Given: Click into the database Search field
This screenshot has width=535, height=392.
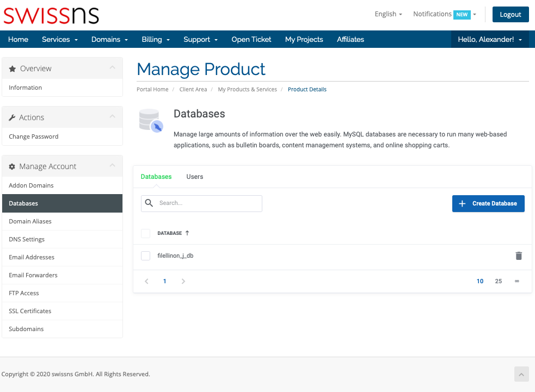Looking at the screenshot, I should pos(207,203).
